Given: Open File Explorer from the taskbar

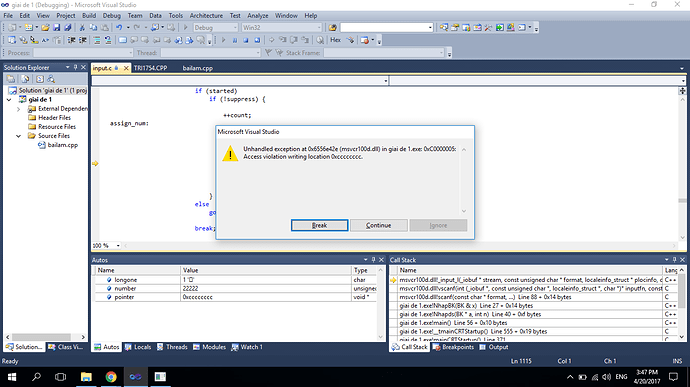Looking at the screenshot, I should tap(86, 376).
